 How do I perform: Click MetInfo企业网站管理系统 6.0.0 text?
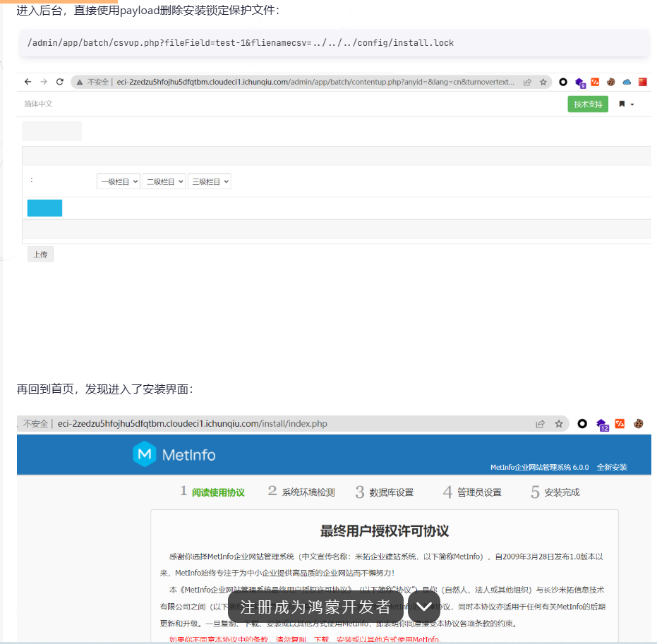click(x=540, y=467)
